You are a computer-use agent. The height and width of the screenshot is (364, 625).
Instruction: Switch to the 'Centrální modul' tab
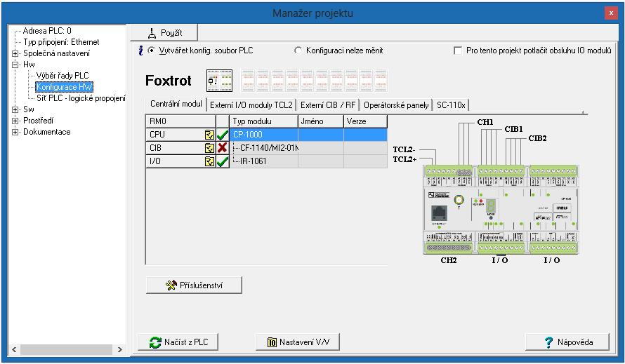tap(176, 104)
